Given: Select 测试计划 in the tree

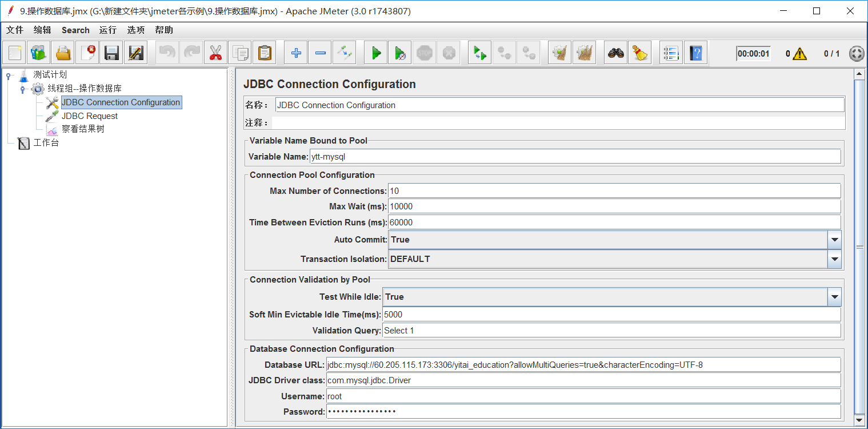Looking at the screenshot, I should [x=50, y=75].
